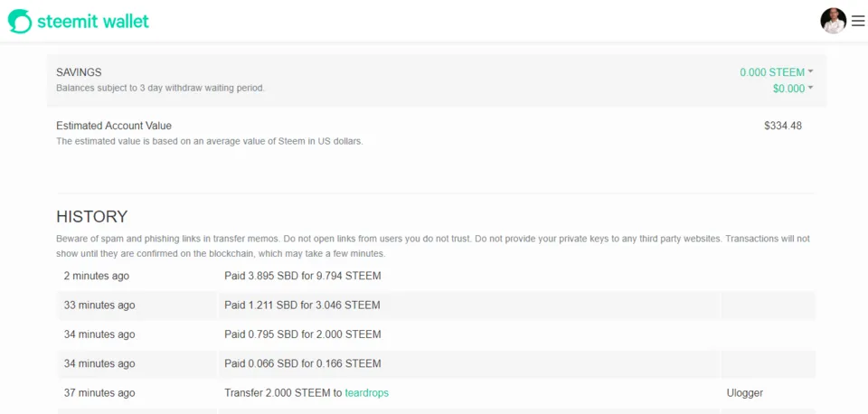
Task: Select the Paid 0.795 SBD transaction row
Action: [436, 334]
